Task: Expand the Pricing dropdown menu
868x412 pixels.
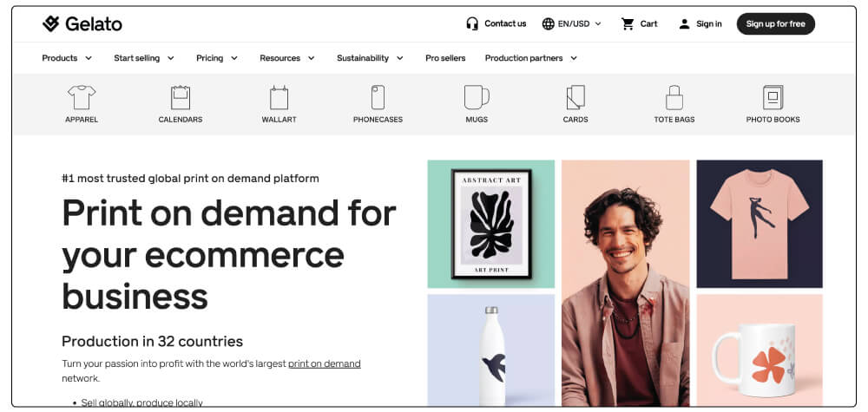Action: point(217,58)
